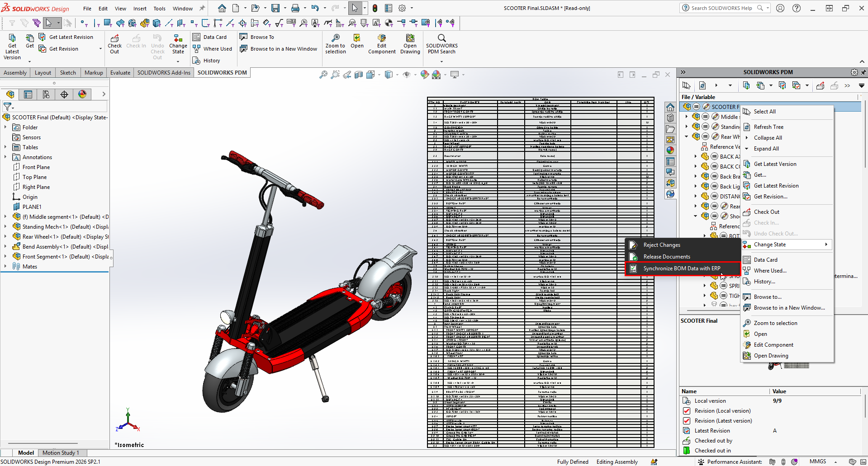The height and width of the screenshot is (466, 868).
Task: Click Edit Appearance in the view toolbar
Action: coord(424,75)
